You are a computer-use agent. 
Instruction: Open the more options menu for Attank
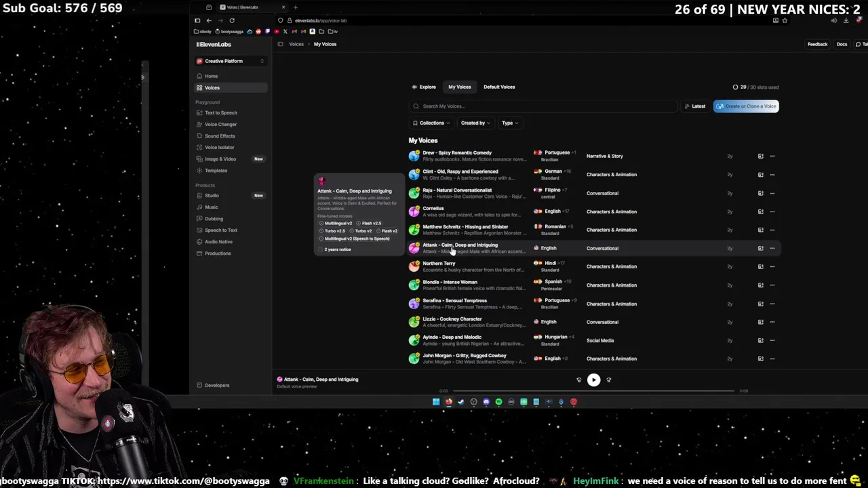click(772, 248)
